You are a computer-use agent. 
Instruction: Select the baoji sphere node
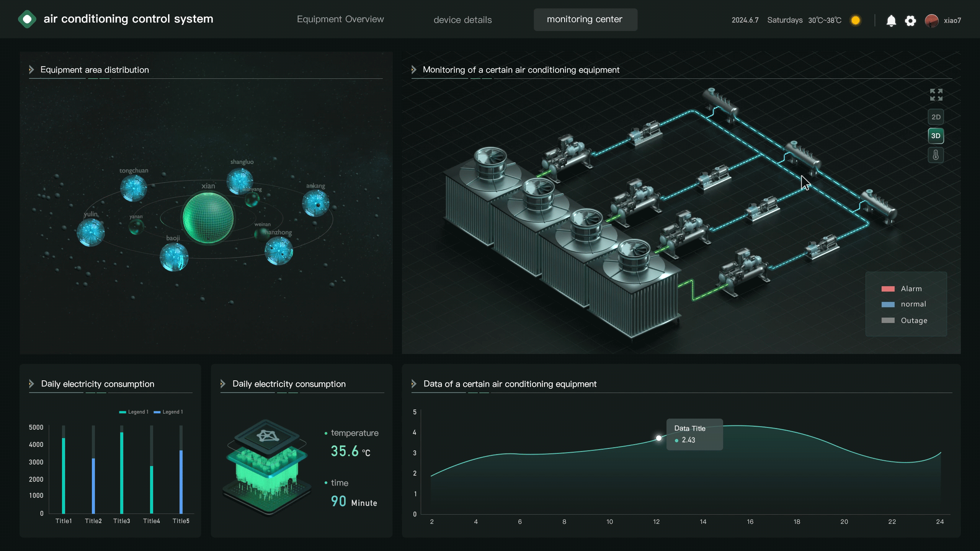tap(174, 257)
